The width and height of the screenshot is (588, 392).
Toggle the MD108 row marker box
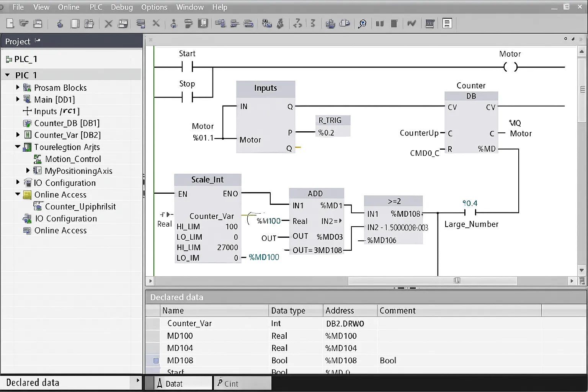click(156, 360)
